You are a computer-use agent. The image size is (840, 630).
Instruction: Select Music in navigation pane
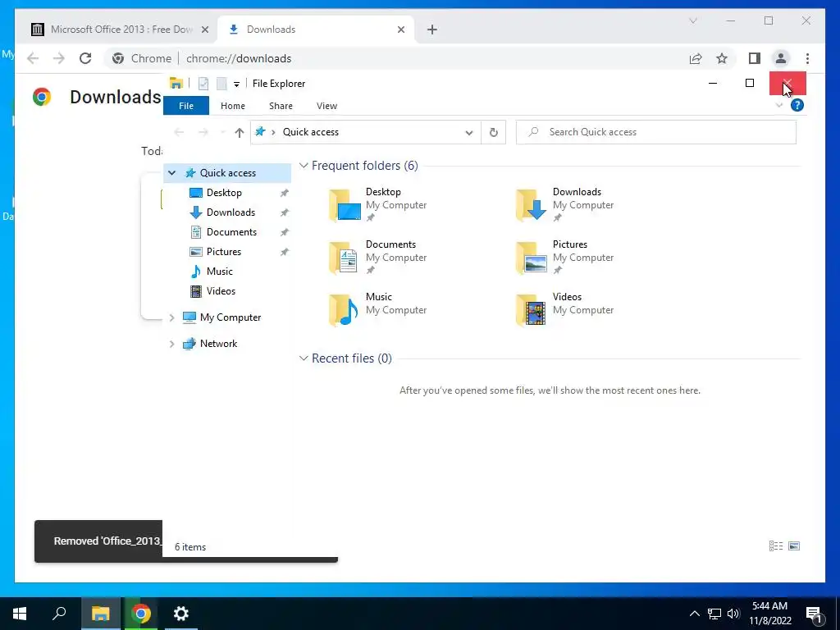pyautogui.click(x=219, y=272)
